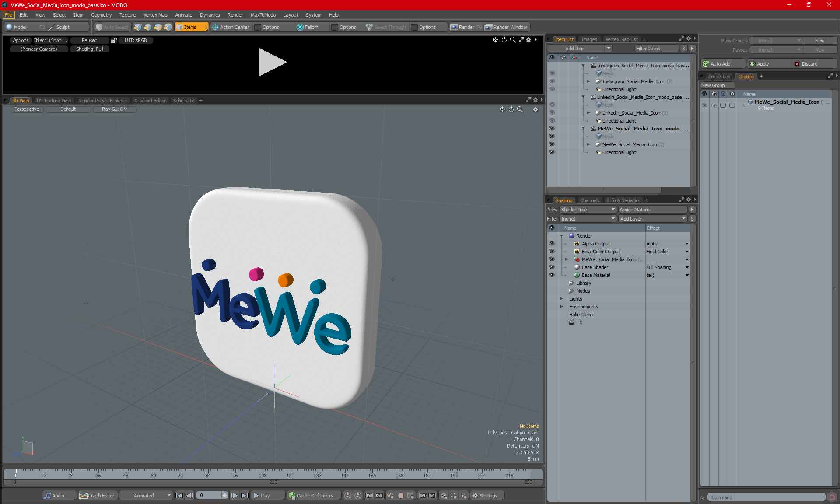Zoom 3D viewport with magnifier icon

point(520,109)
